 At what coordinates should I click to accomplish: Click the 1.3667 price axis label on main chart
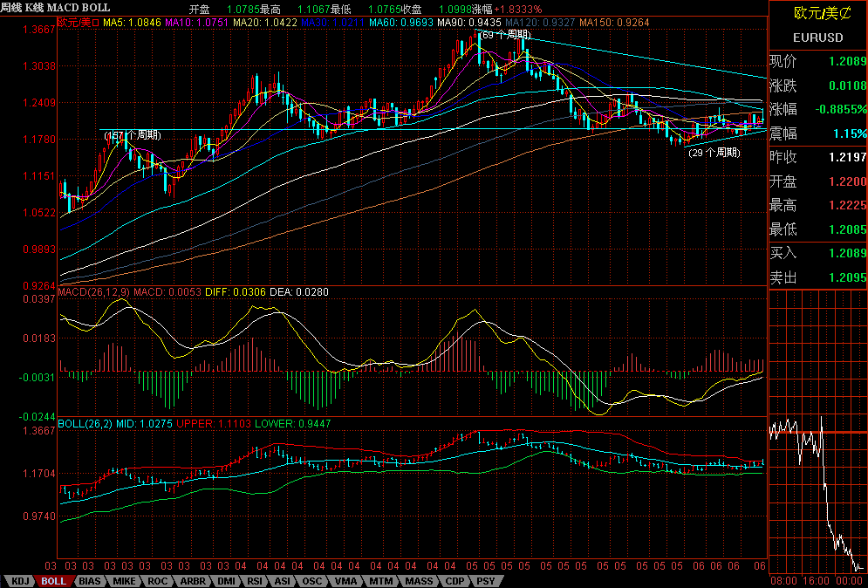pyautogui.click(x=38, y=30)
